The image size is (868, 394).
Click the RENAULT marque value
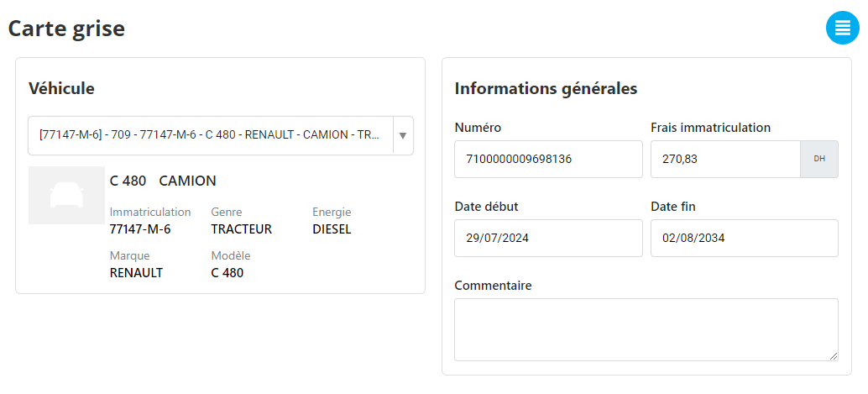(x=136, y=273)
